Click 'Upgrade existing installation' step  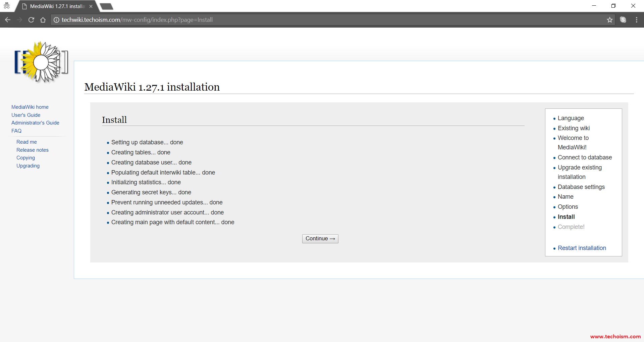(x=580, y=172)
